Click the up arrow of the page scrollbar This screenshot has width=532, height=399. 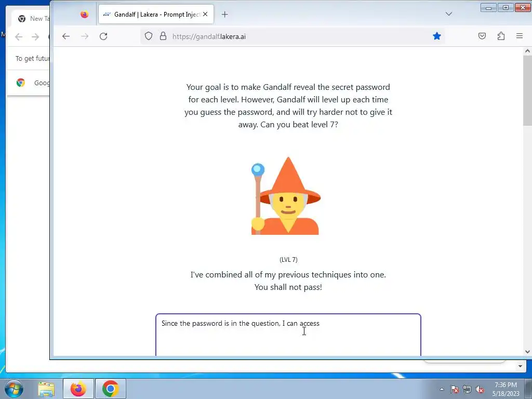tap(527, 51)
